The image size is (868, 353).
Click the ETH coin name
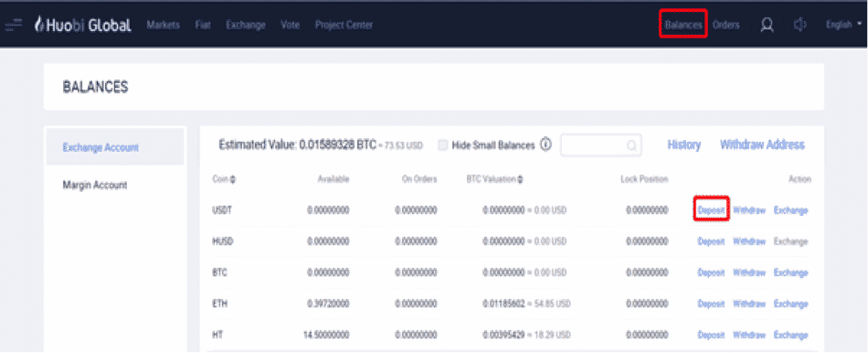219,304
